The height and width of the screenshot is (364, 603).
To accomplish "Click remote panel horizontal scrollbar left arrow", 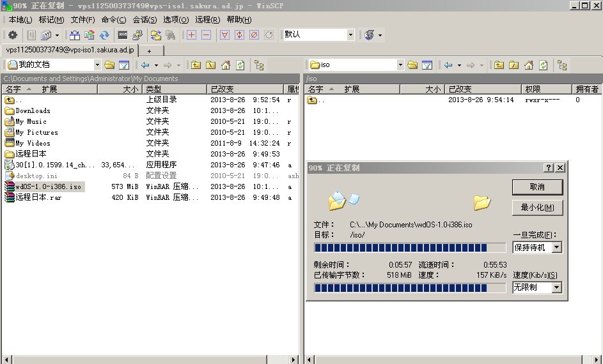I will (310, 360).
